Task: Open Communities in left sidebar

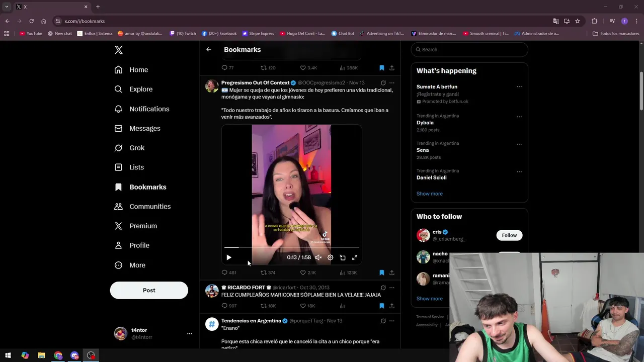Action: [x=142, y=207]
